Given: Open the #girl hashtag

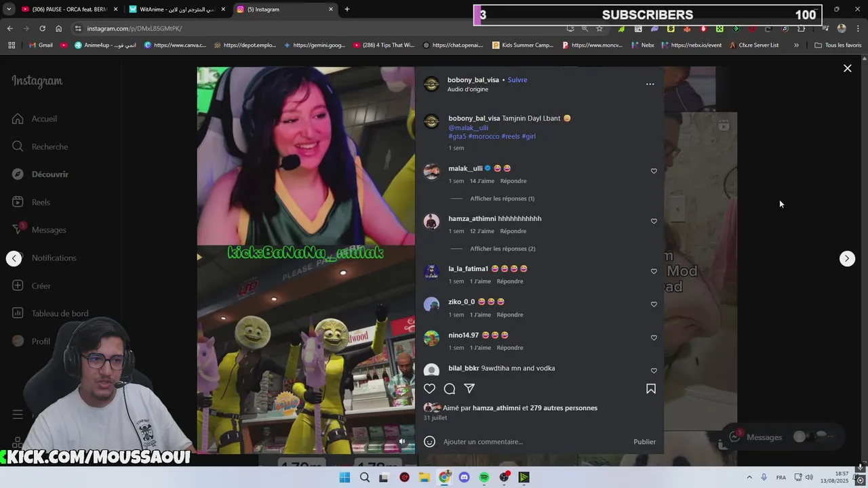Looking at the screenshot, I should tap(529, 136).
